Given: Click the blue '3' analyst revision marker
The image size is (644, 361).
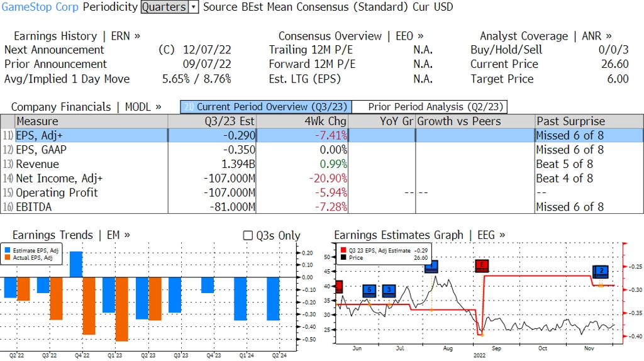Looking at the screenshot, I should (389, 291).
